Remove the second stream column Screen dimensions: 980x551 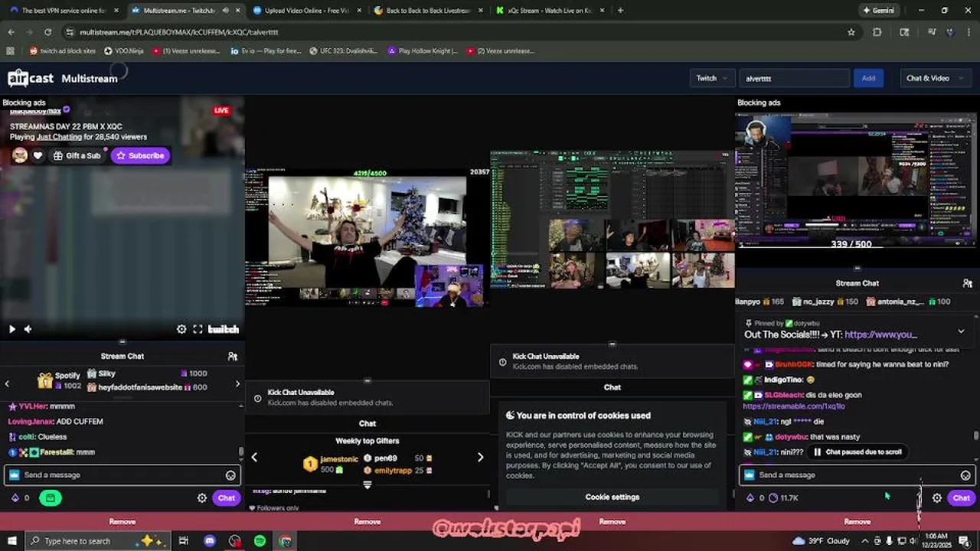[367, 521]
